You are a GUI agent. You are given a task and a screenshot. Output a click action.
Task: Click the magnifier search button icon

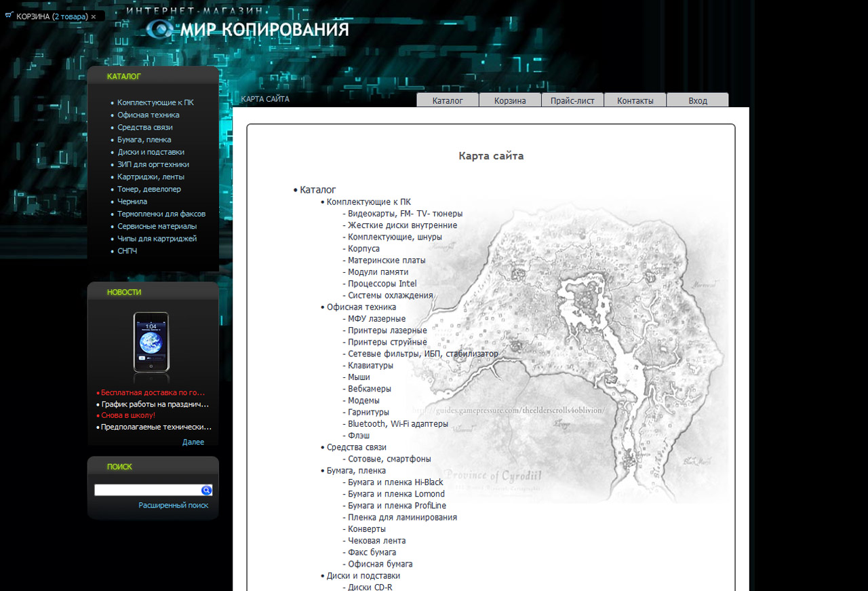[x=207, y=490]
